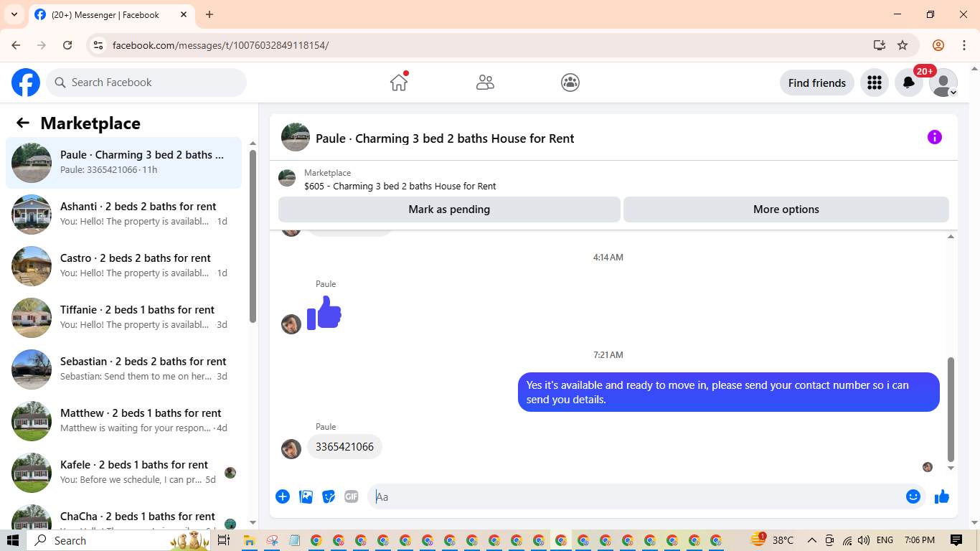Open the Facebook menu grid icon
Image resolution: width=980 pixels, height=551 pixels.
point(874,83)
